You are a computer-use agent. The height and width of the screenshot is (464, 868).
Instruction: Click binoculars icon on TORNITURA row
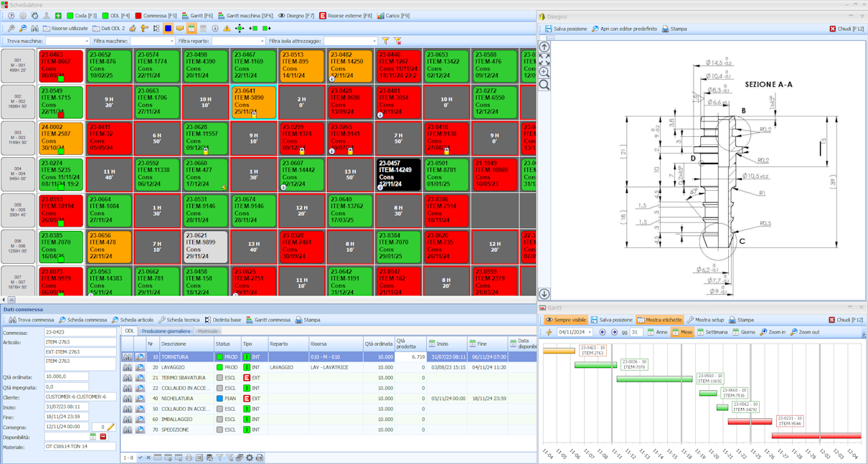[x=127, y=356]
